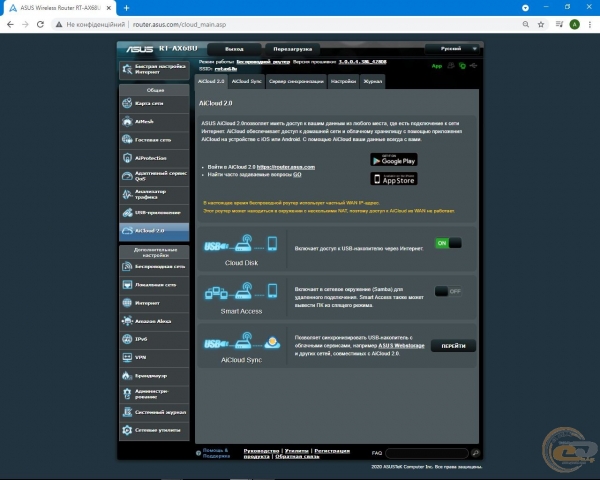Screen dimensions: 600x480
Task: Open Беспроводная сеть wireless settings
Action: pos(154,267)
